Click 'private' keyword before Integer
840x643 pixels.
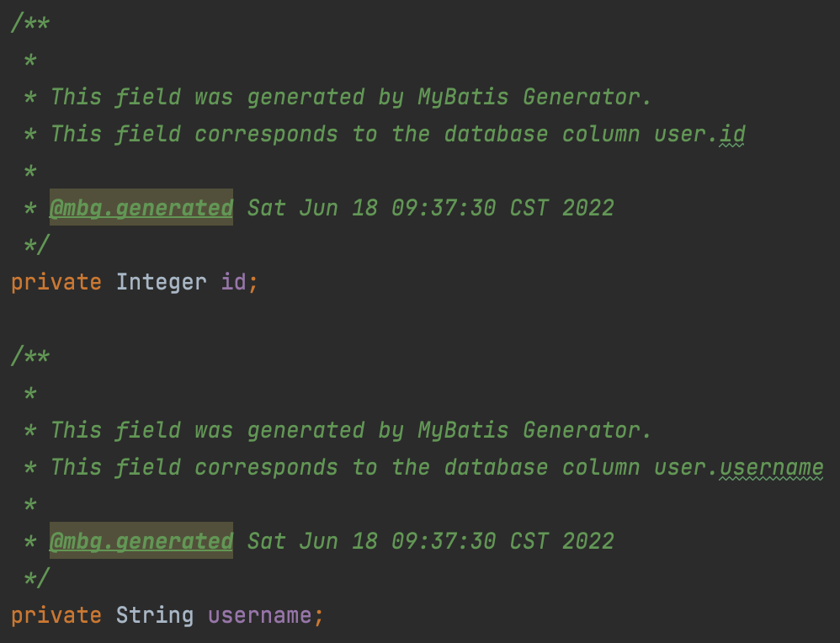[56, 281]
